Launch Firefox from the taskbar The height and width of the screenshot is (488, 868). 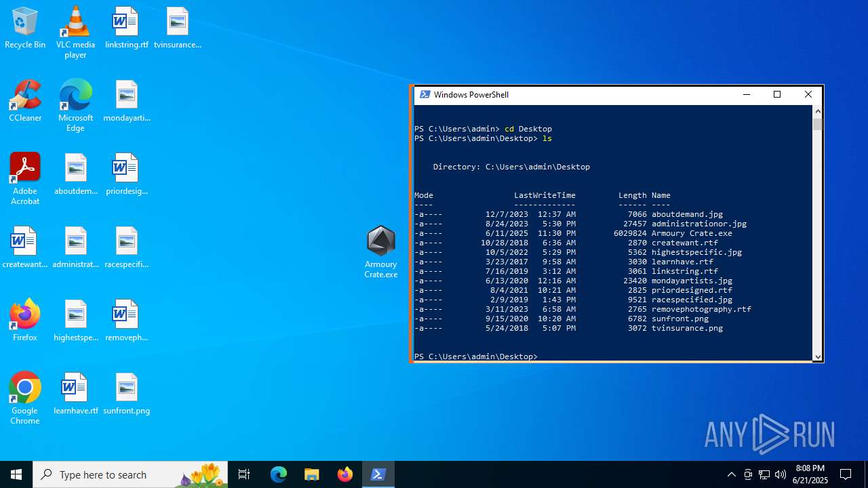[x=345, y=474]
